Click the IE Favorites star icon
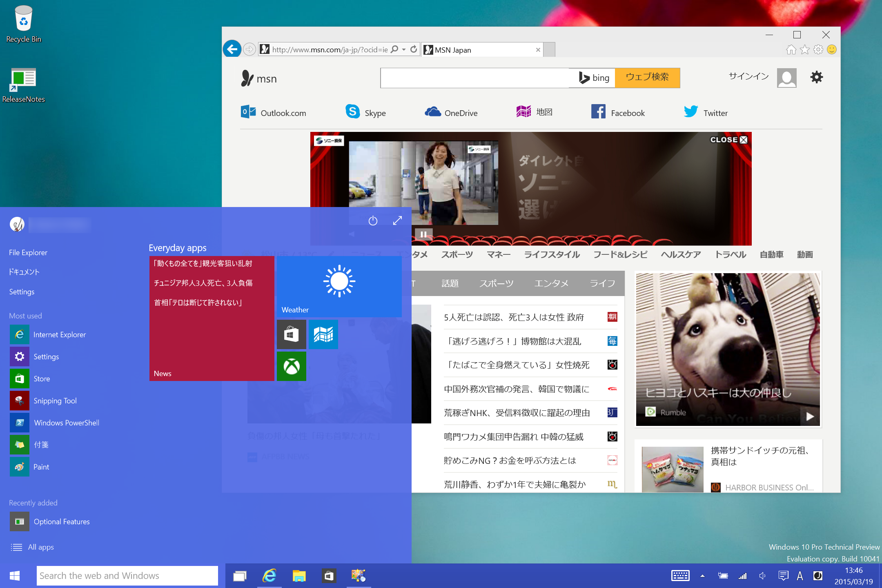Image resolution: width=882 pixels, height=588 pixels. click(x=804, y=50)
